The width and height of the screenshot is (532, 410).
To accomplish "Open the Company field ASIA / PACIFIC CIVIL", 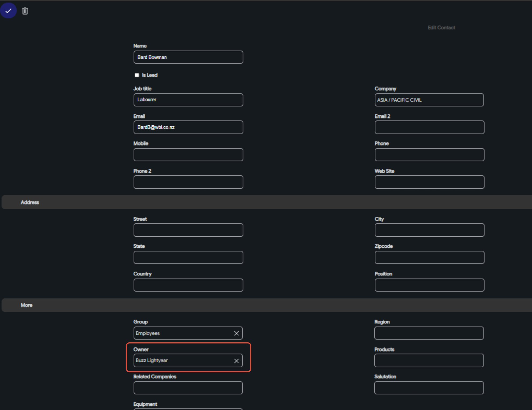I will click(x=429, y=100).
